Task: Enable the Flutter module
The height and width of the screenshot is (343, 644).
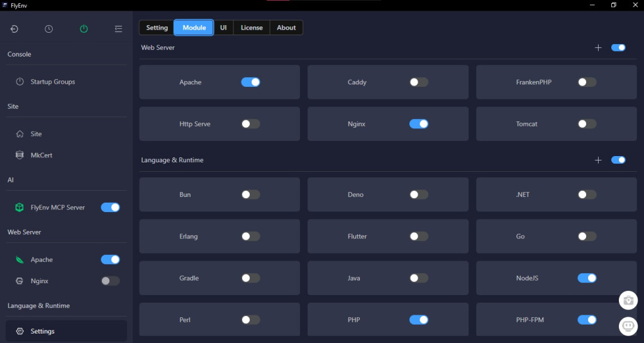Action: click(x=418, y=236)
